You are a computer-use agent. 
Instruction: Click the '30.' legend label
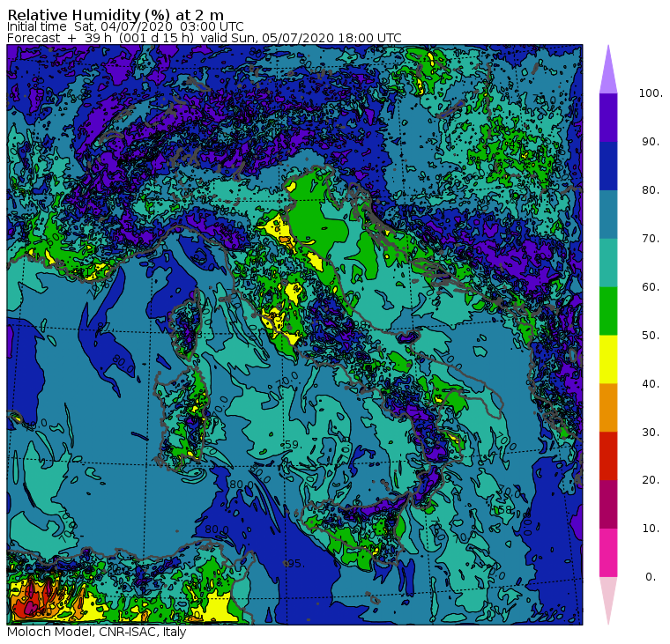pos(651,432)
